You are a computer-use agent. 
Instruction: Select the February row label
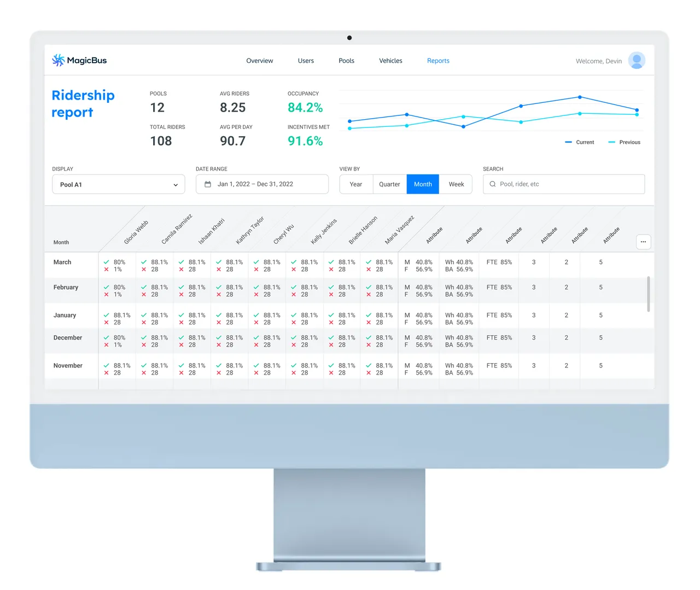point(66,288)
